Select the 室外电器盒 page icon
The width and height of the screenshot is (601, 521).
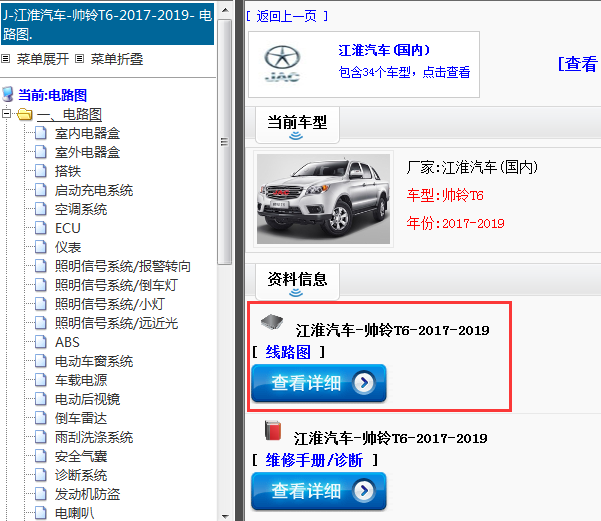coord(41,152)
